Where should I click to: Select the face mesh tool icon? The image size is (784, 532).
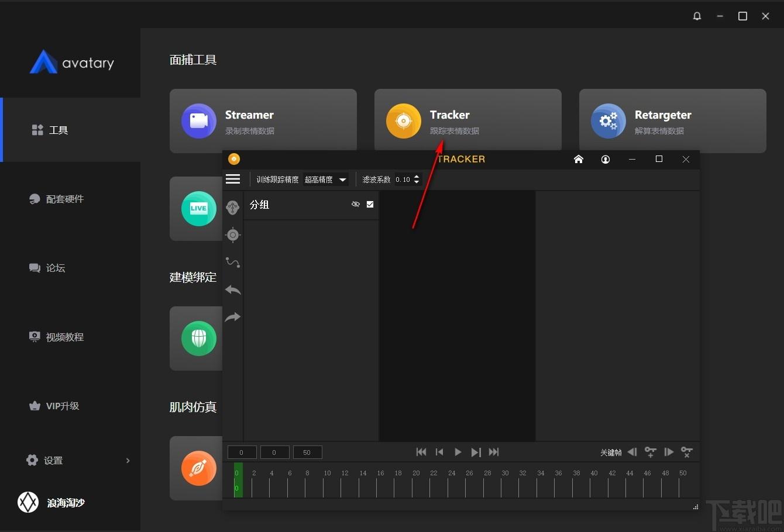pyautogui.click(x=233, y=208)
